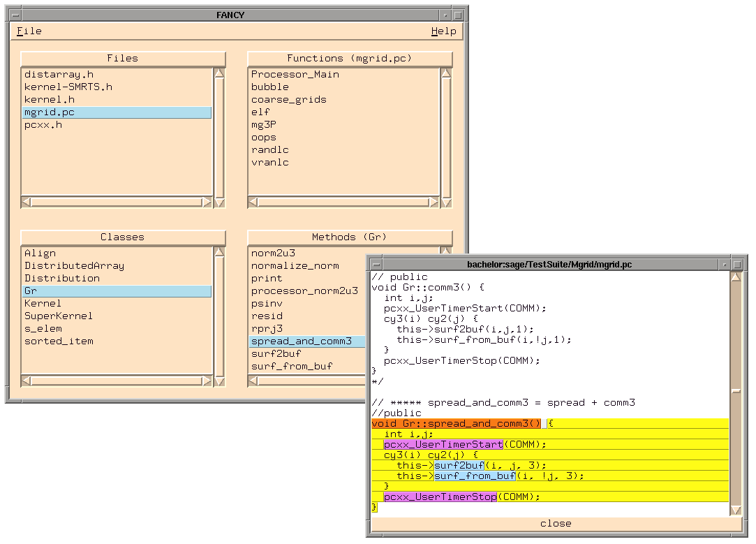Select surf_from_buf method in Methods list
Image resolution: width=756 pixels, height=544 pixels.
[x=308, y=367]
